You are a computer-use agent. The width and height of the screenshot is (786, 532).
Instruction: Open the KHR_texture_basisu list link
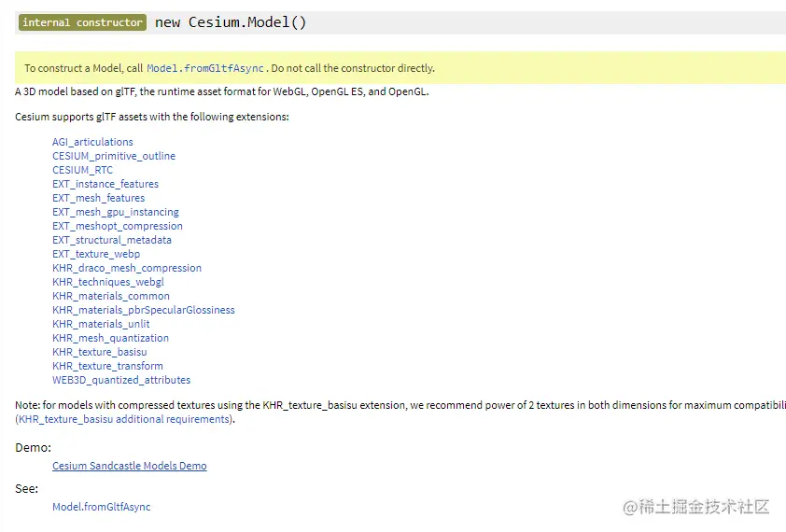pos(100,353)
